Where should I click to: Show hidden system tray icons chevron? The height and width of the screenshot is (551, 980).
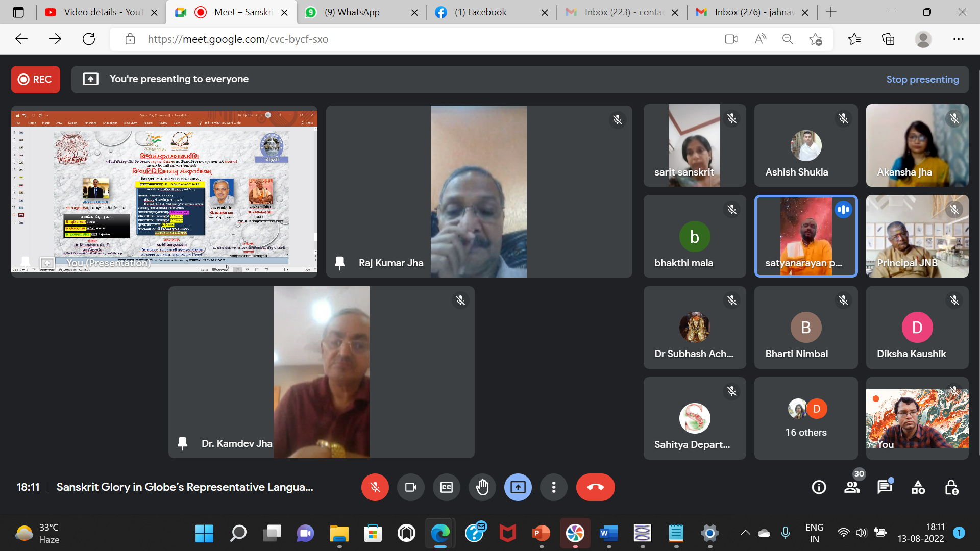745,533
